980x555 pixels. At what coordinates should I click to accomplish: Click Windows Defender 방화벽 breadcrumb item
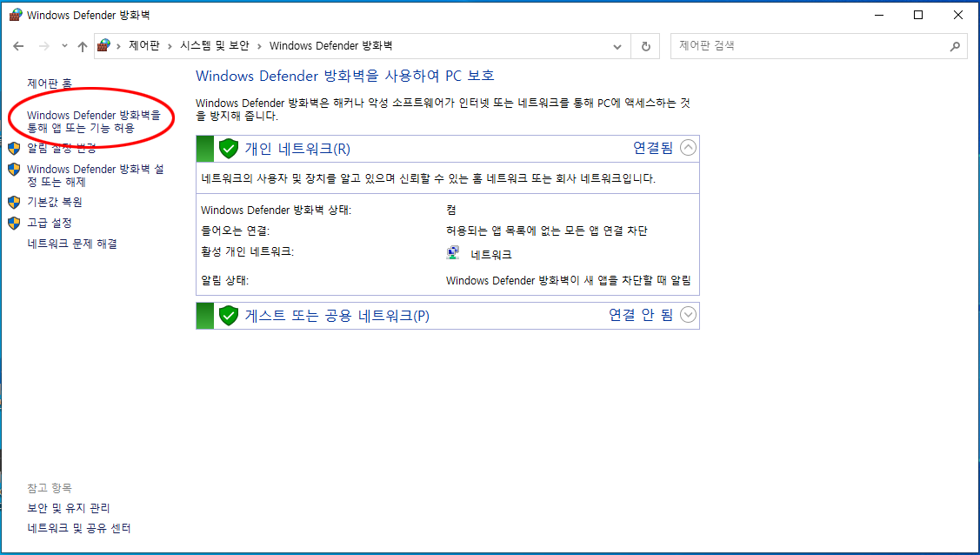330,45
